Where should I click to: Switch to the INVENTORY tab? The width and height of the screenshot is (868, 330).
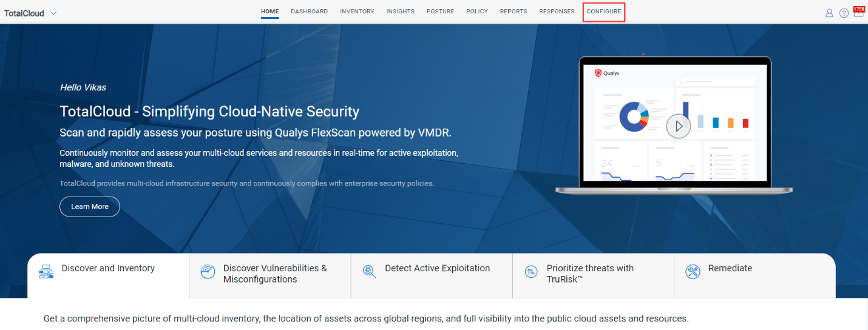[357, 12]
